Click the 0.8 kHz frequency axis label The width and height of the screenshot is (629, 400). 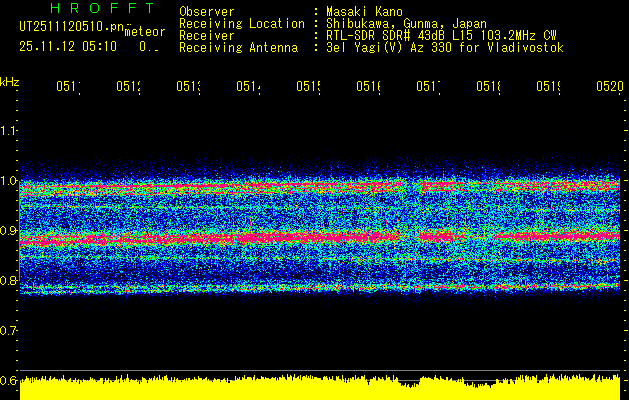click(x=8, y=280)
